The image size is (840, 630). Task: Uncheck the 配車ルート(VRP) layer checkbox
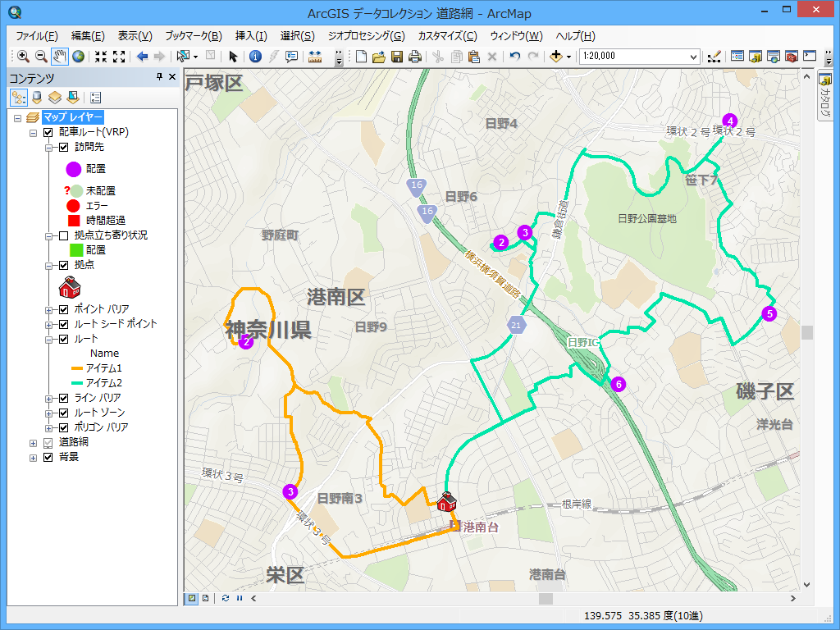48,132
